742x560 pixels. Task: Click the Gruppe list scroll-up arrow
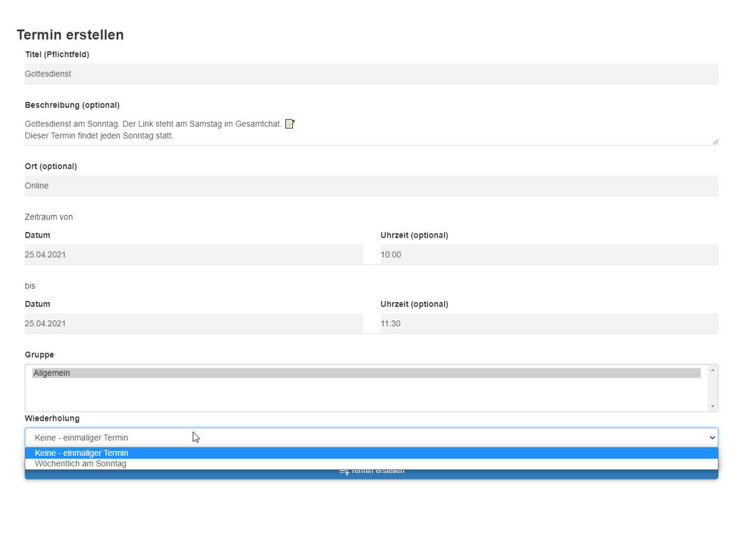click(x=713, y=370)
